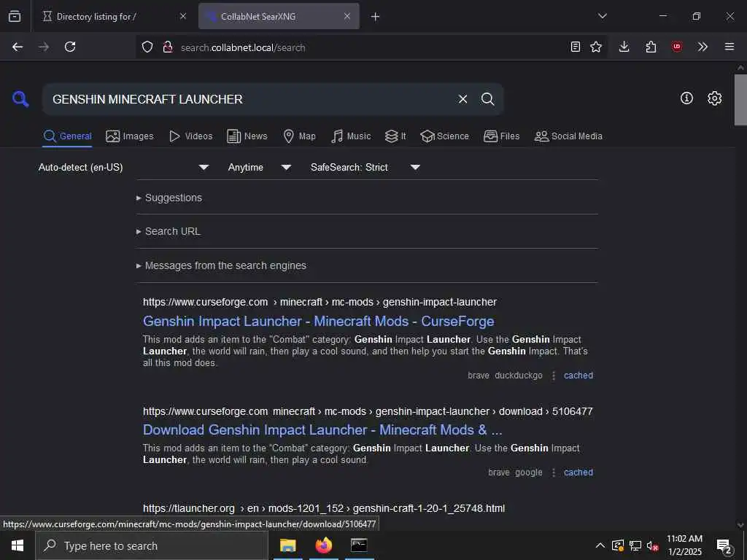This screenshot has width=747, height=560.
Task: Toggle reader view icon
Action: click(576, 47)
